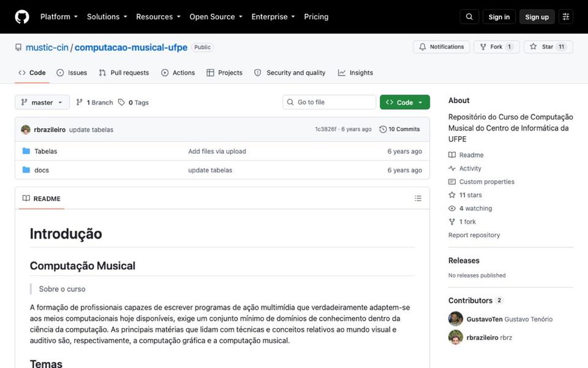Open the mustic-cin owner link
588x368 pixels.
pyautogui.click(x=47, y=47)
